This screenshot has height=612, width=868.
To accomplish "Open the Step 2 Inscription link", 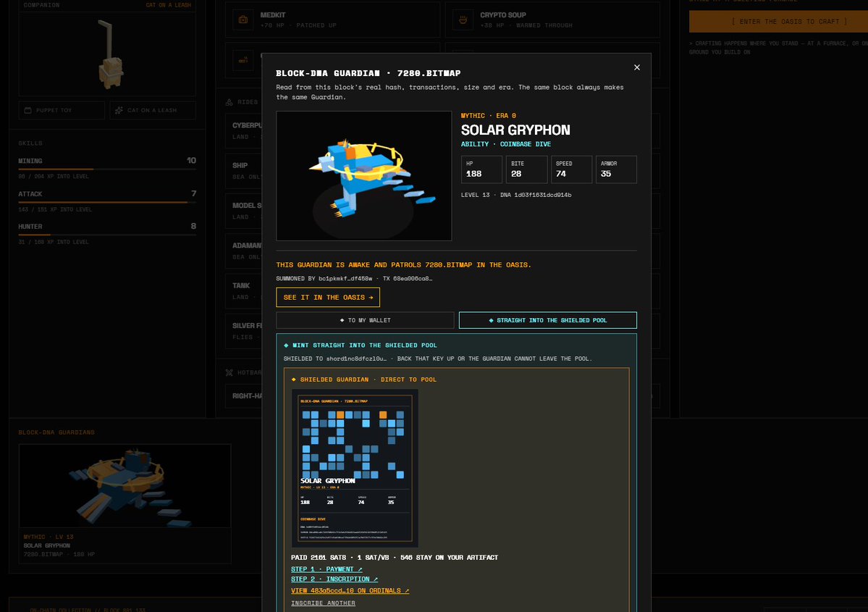I will click(x=334, y=579).
